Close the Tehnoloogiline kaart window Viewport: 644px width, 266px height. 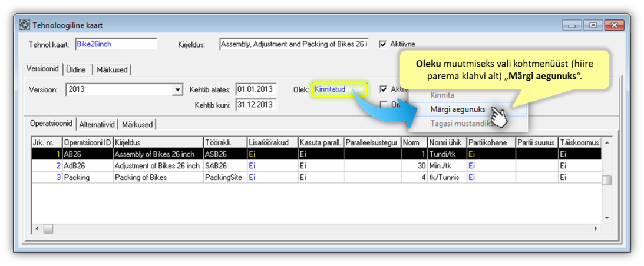pos(615,26)
